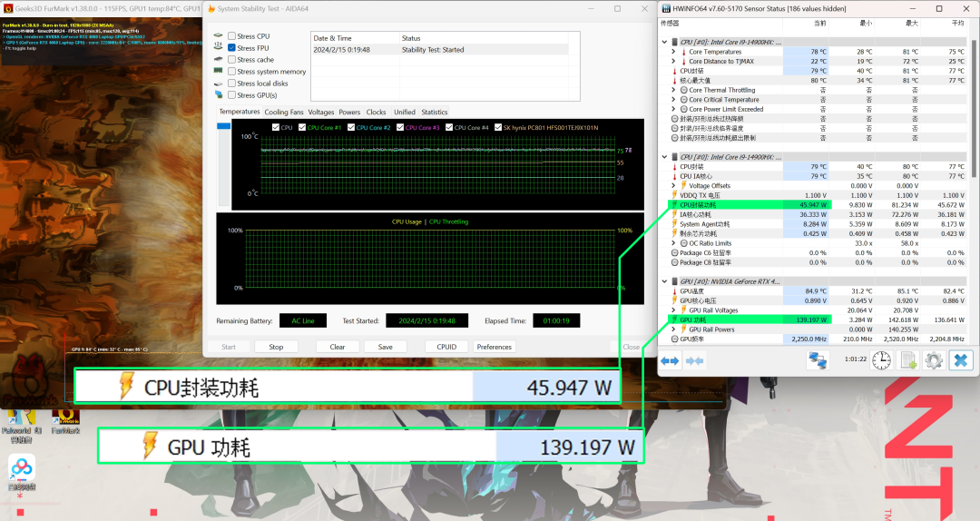Click lightning icon beside VDDQ TX 电压

coord(674,195)
